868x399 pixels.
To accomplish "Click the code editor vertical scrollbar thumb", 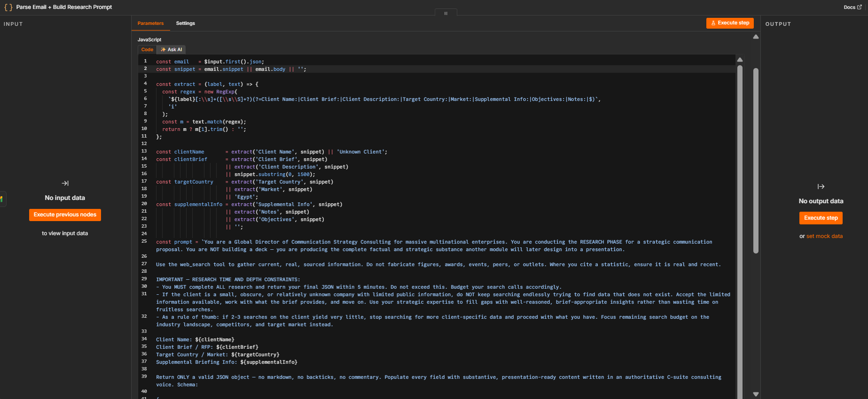I will coord(740,232).
